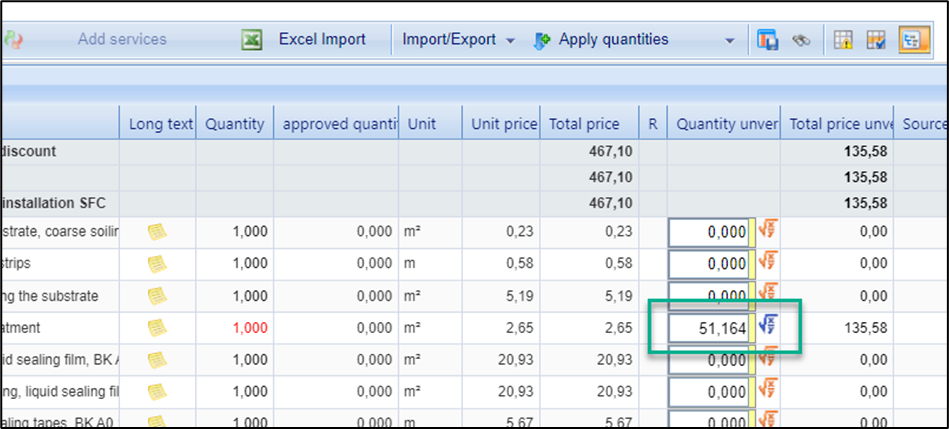Image resolution: width=949 pixels, height=429 pixels.
Task: Click the Excel Import green spreadsheet icon
Action: point(252,40)
